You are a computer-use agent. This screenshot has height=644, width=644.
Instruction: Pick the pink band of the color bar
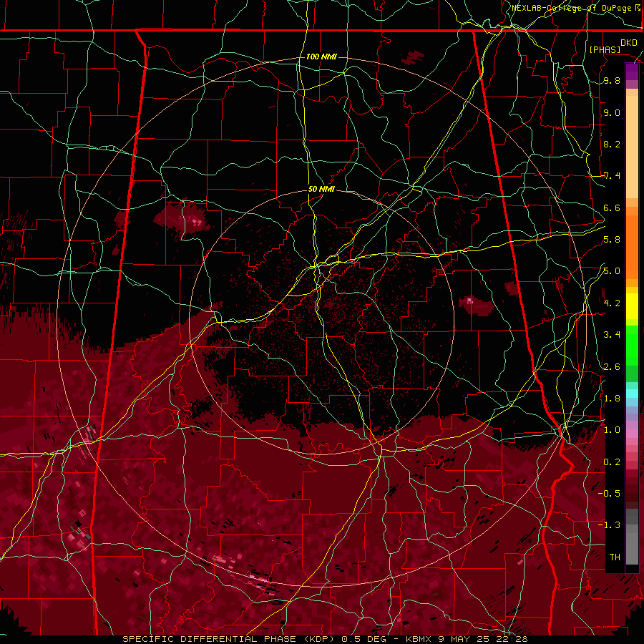click(x=632, y=434)
